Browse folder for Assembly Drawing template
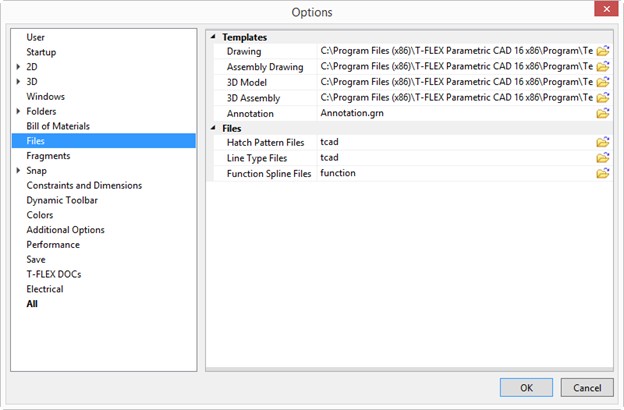 (x=603, y=66)
